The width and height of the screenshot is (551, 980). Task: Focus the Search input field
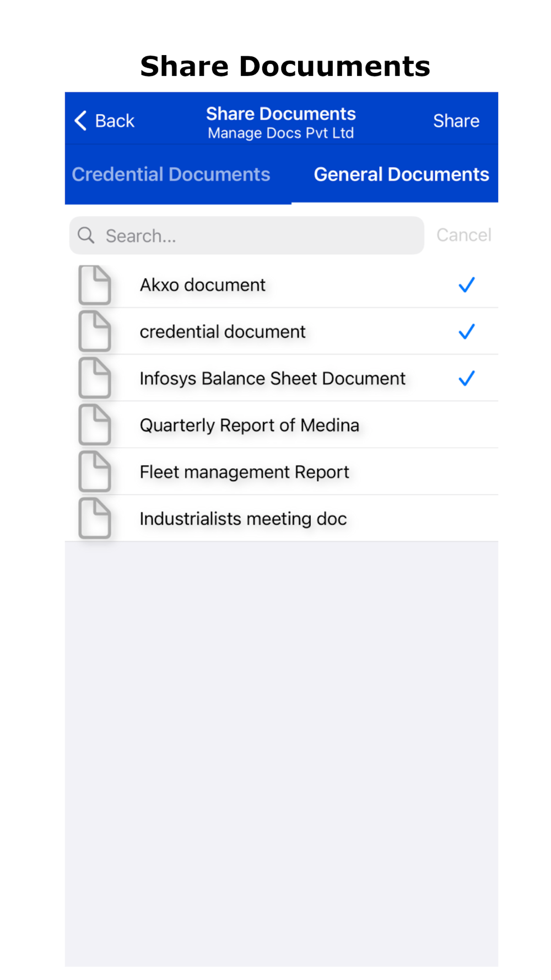click(247, 235)
